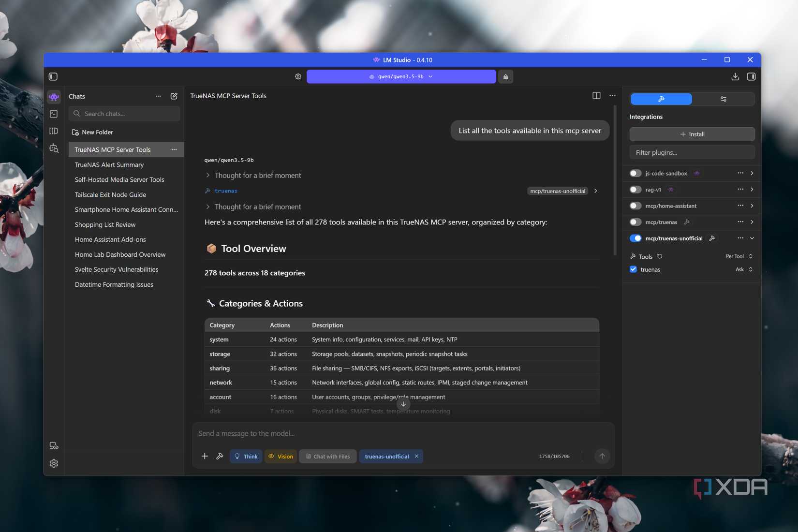Click the attach (plus) icon in message bar
Screen dimensions: 798x532
pos(205,456)
